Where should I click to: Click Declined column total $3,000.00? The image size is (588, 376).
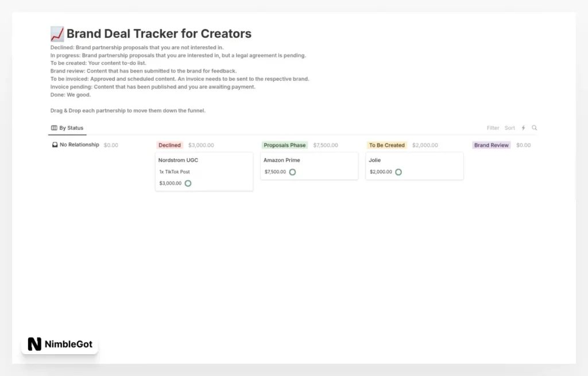point(201,145)
